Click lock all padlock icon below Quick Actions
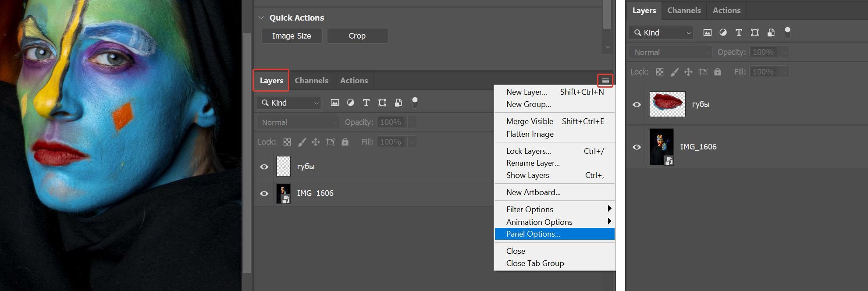 [345, 142]
